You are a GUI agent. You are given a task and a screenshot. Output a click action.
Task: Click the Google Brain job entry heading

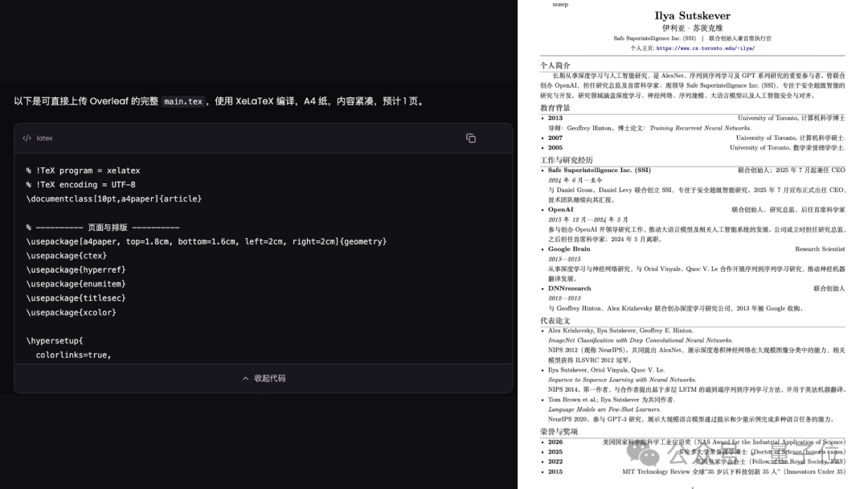(x=569, y=249)
